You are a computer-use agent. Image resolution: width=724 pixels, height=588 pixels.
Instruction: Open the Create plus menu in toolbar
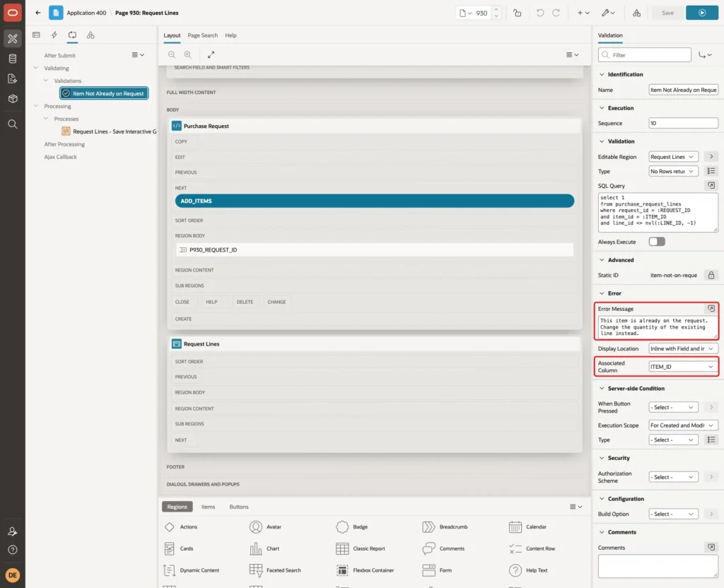tap(583, 13)
